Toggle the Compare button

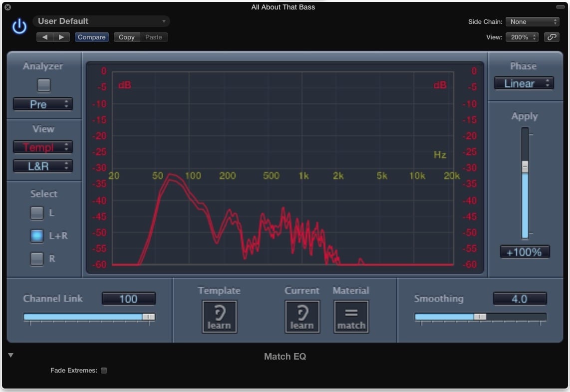pos(92,37)
